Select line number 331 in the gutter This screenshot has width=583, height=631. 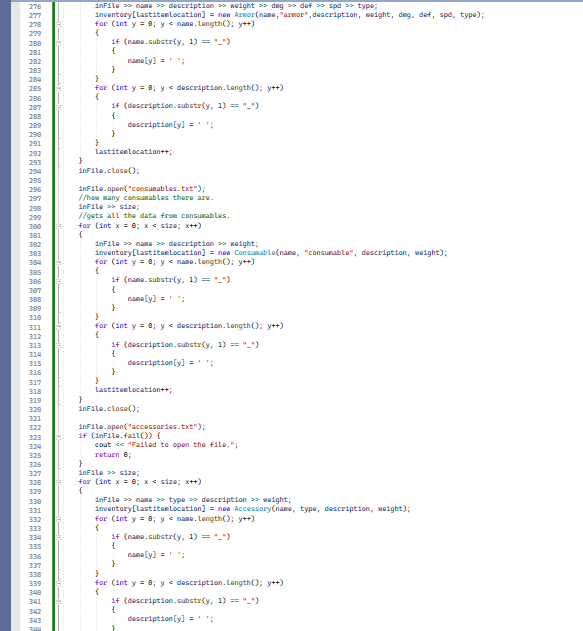point(35,511)
